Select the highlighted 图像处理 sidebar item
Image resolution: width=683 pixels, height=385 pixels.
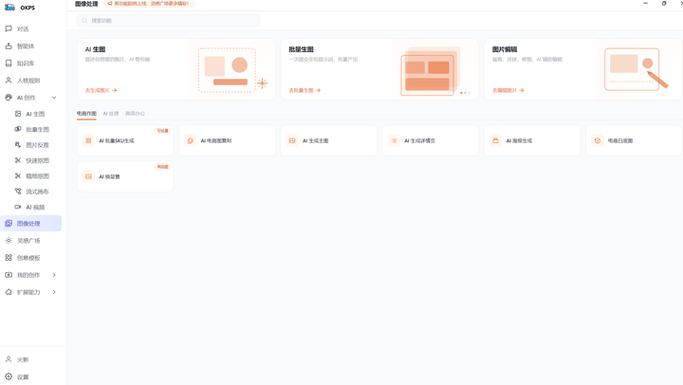[x=30, y=223]
